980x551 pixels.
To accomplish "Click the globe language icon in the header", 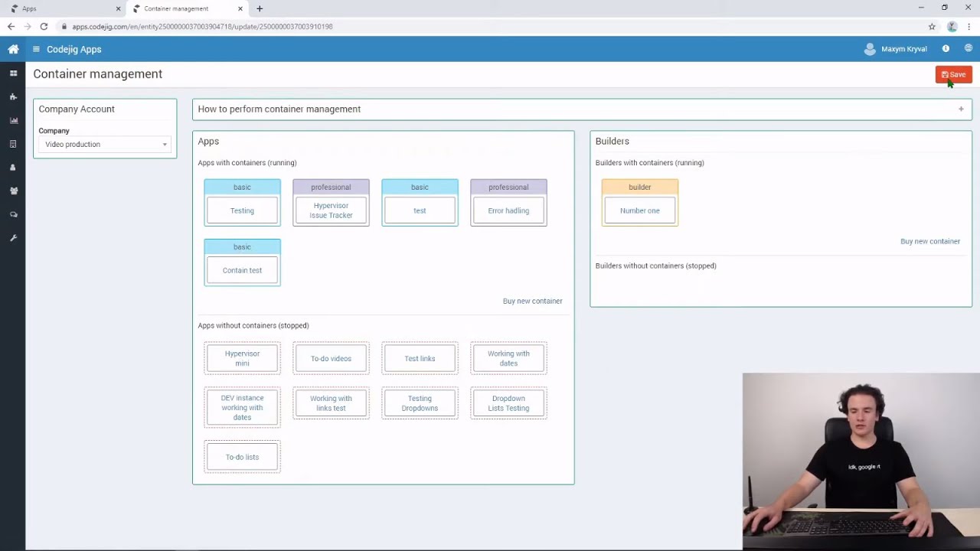I will [969, 48].
